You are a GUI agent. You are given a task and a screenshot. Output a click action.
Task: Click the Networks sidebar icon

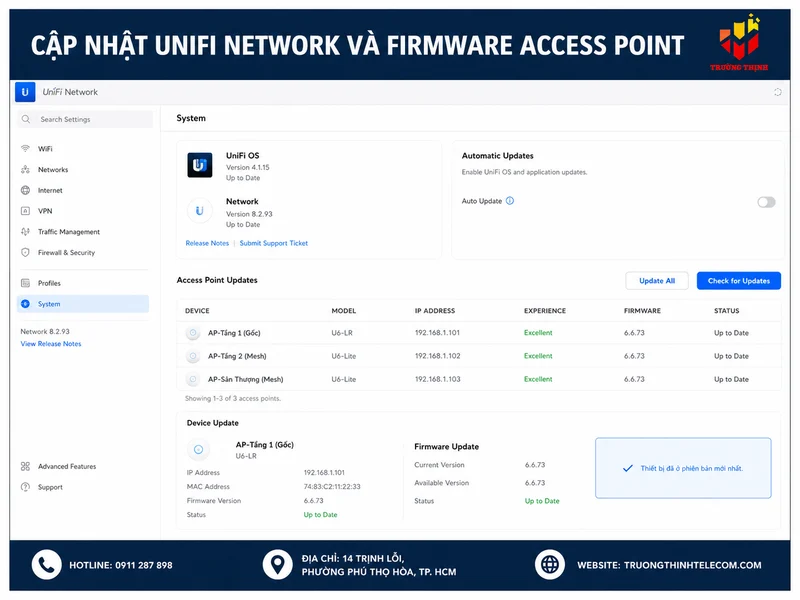(25, 169)
